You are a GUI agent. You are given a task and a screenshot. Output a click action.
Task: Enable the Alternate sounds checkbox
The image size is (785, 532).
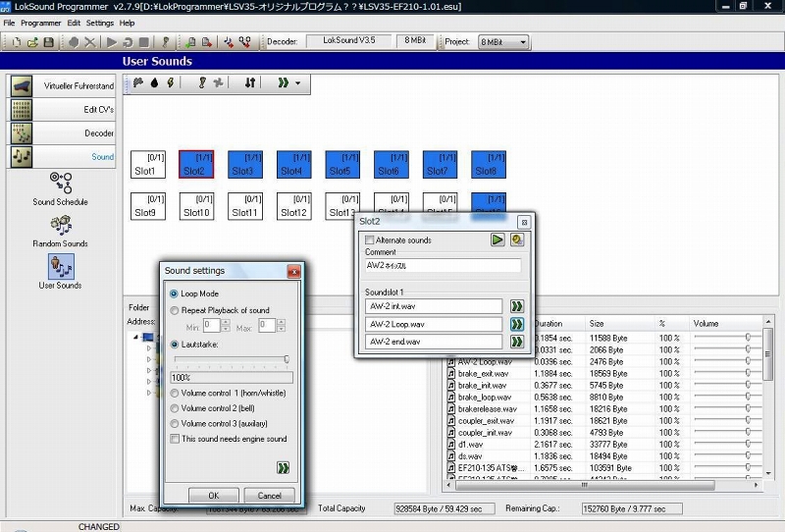(x=370, y=239)
